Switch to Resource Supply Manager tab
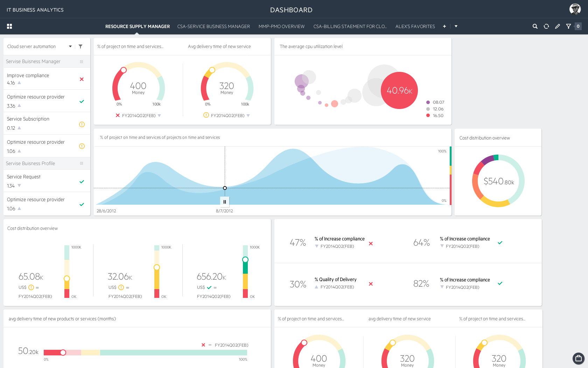The width and height of the screenshot is (588, 368). coord(138,26)
